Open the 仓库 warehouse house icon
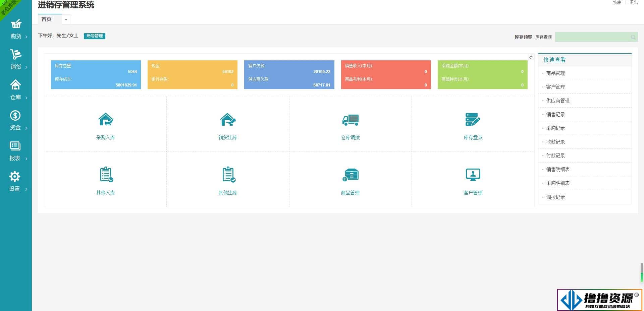This screenshot has height=311, width=644. pos(15,85)
